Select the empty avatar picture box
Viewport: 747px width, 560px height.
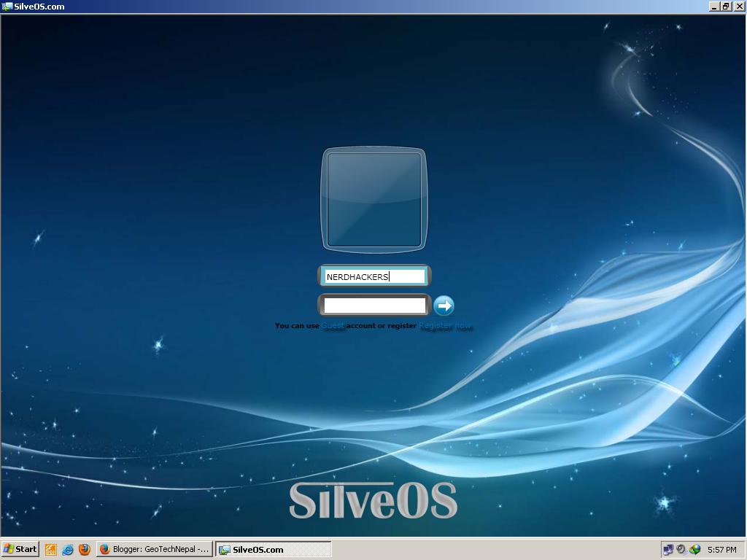373,198
